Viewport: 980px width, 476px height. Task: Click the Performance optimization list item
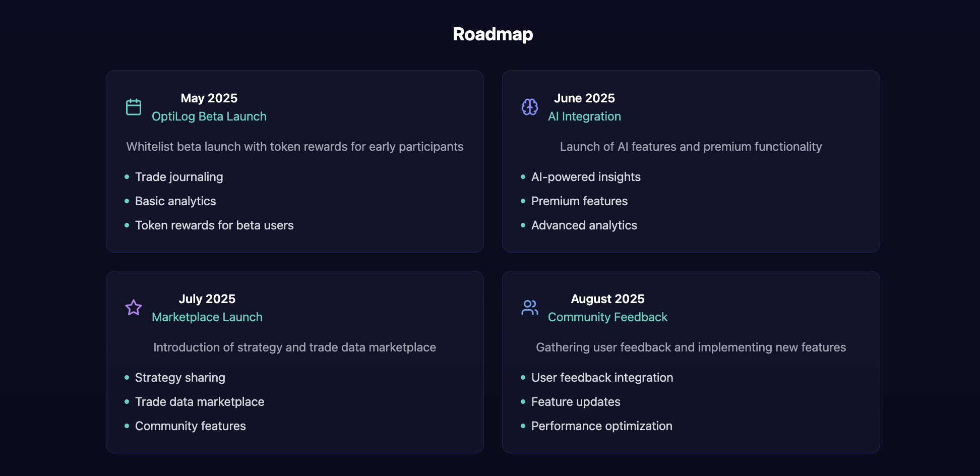[601, 426]
